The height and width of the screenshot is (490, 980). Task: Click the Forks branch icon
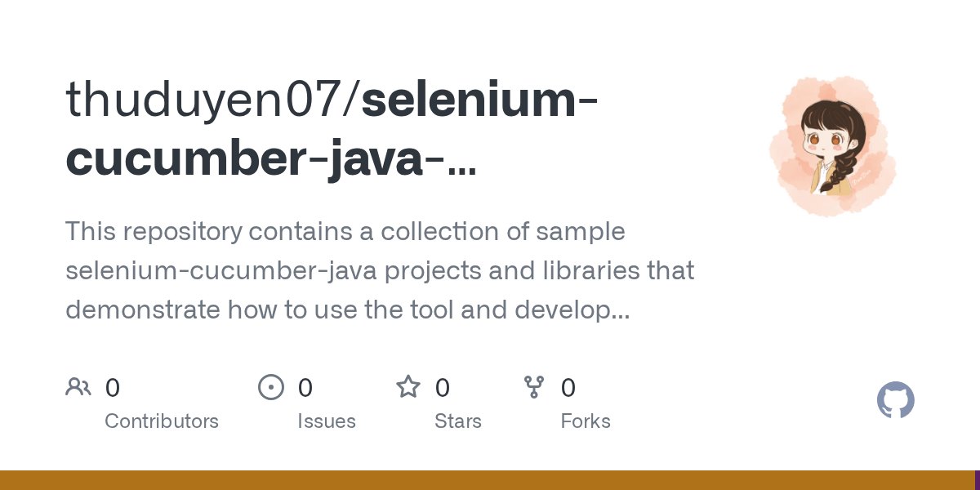(x=534, y=387)
